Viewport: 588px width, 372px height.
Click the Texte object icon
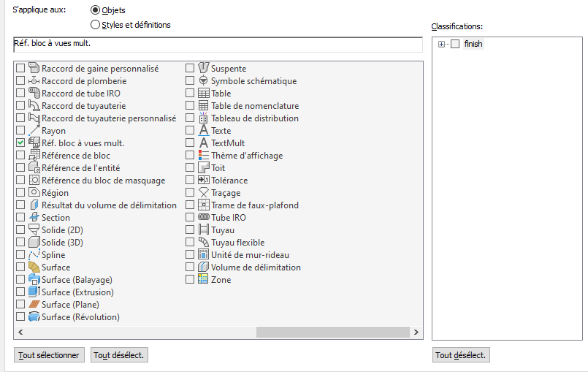pyautogui.click(x=204, y=131)
